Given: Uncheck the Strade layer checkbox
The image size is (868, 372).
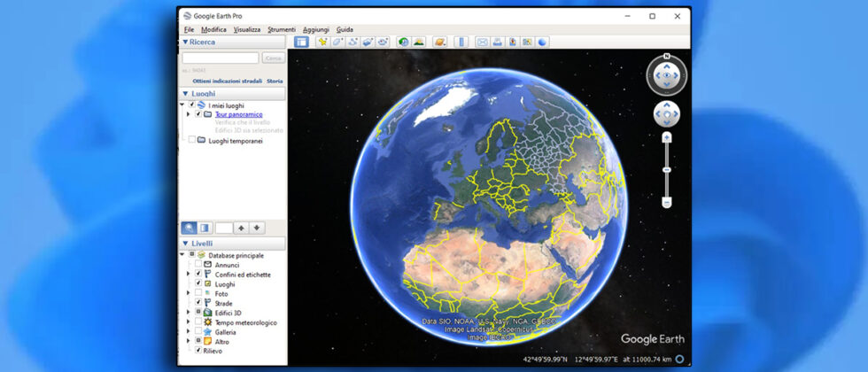Looking at the screenshot, I should point(198,303).
